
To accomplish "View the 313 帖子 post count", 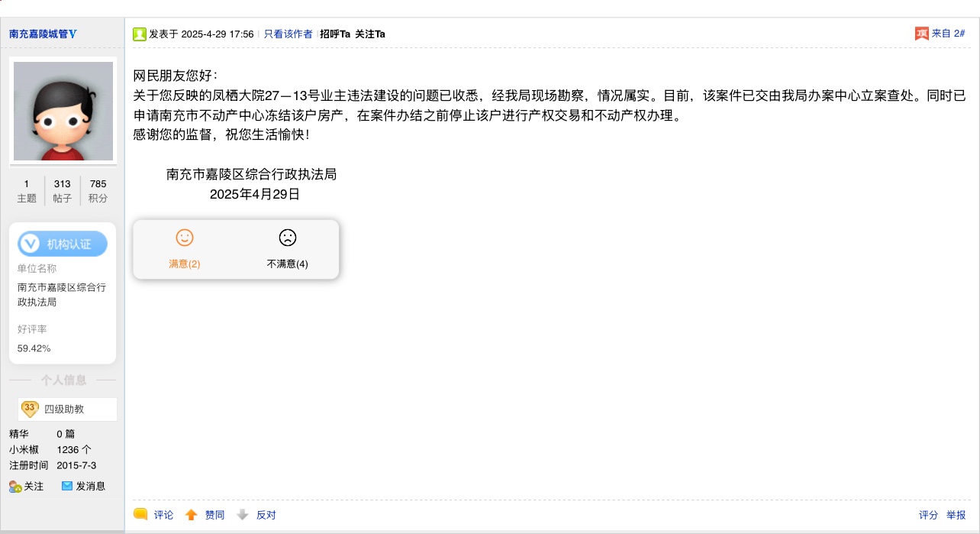I will click(63, 190).
